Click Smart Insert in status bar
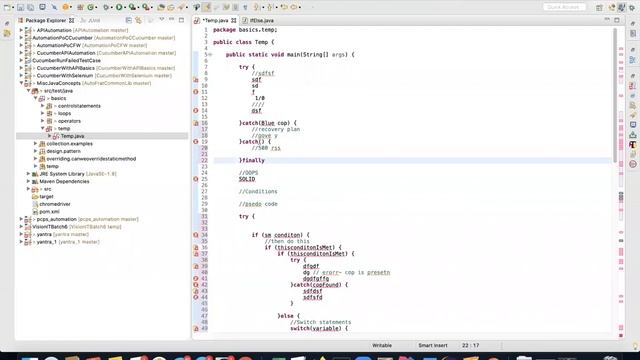Screen dimensions: 640x360 pyautogui.click(x=433, y=345)
